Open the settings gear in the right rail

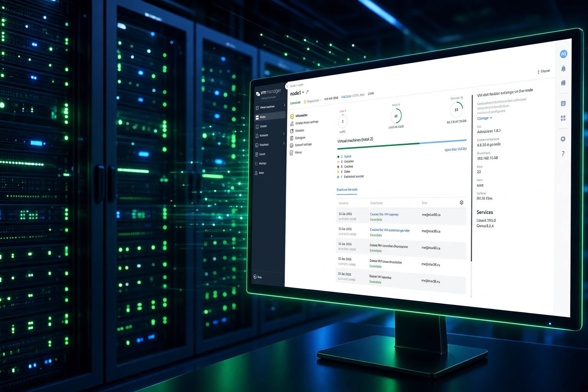[x=563, y=139]
